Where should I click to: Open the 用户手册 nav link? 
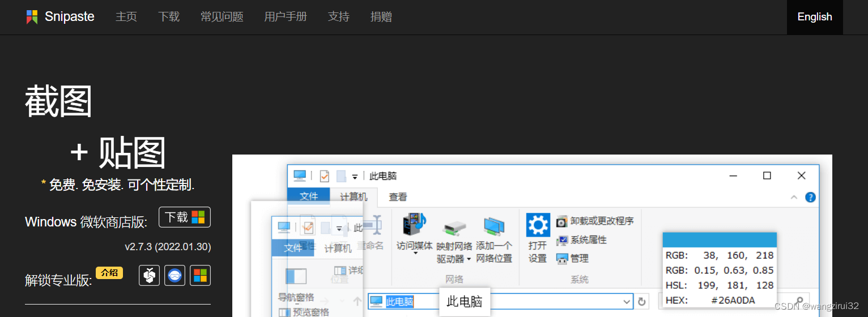[x=286, y=17]
